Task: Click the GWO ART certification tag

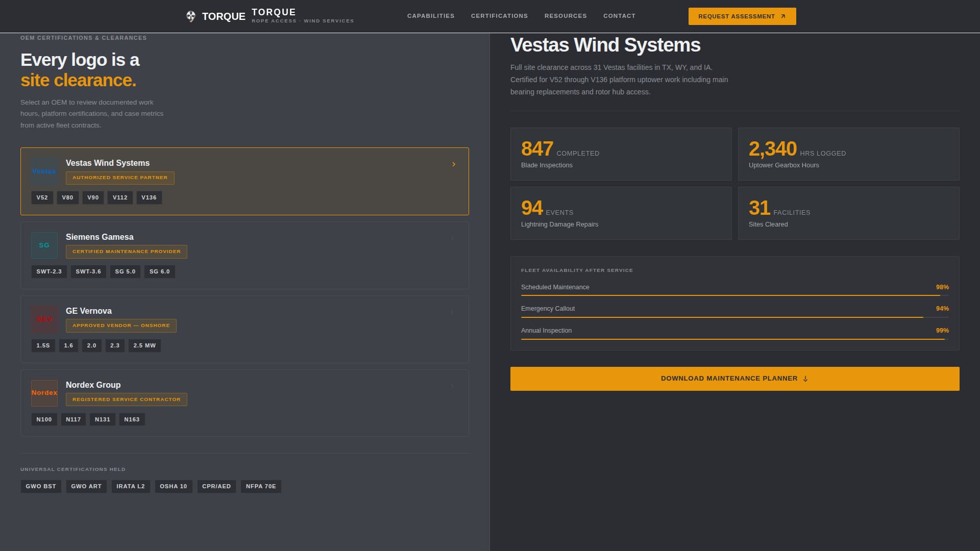Action: pos(86,487)
